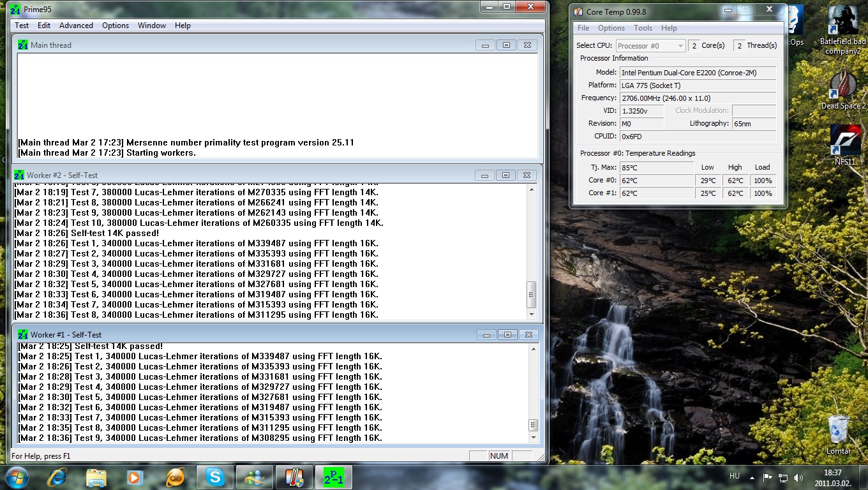Maximize the Main thread child window
The image size is (868, 490).
tap(506, 45)
